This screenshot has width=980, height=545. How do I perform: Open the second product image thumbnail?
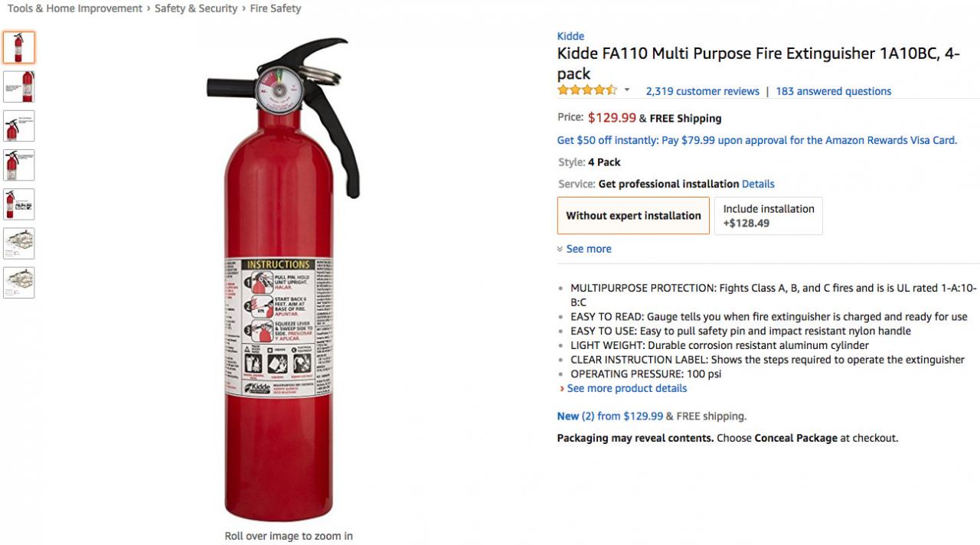(19, 86)
